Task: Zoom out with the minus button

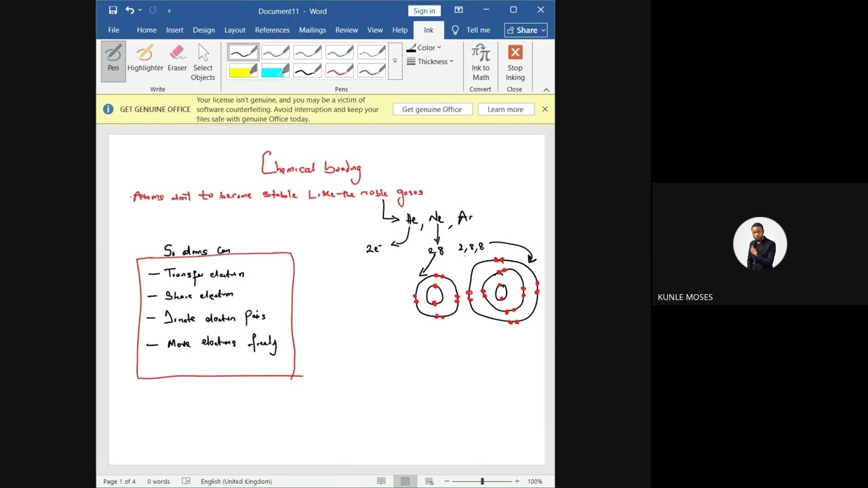Action: [446, 481]
